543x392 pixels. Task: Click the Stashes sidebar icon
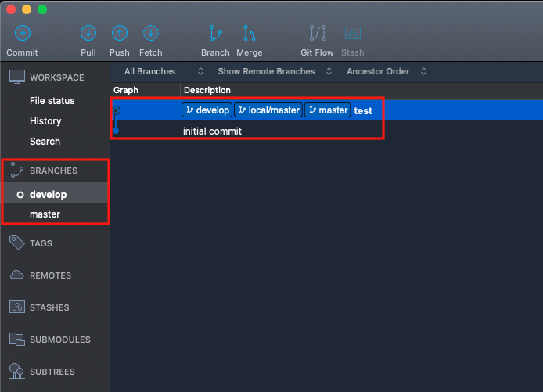(x=17, y=307)
